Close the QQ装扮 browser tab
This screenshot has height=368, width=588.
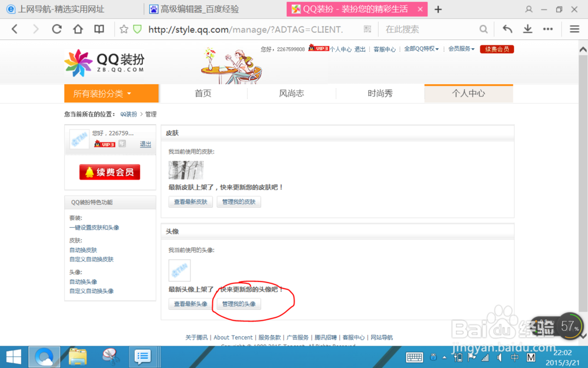click(x=420, y=9)
